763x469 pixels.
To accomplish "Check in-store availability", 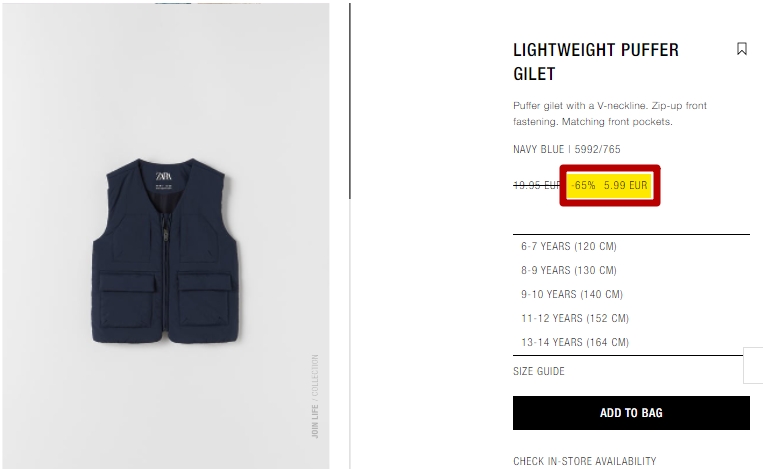I will point(584,461).
